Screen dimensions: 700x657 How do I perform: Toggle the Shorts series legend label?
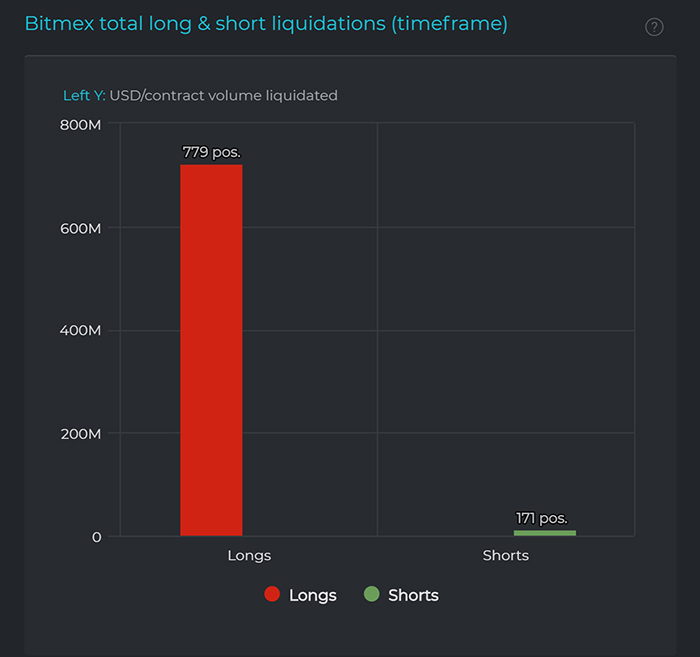point(413,595)
